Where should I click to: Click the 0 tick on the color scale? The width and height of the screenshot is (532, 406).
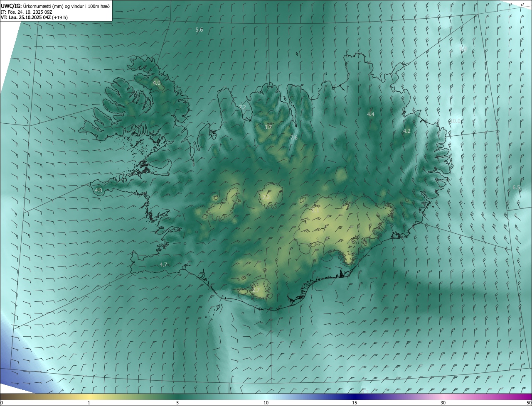2,403
